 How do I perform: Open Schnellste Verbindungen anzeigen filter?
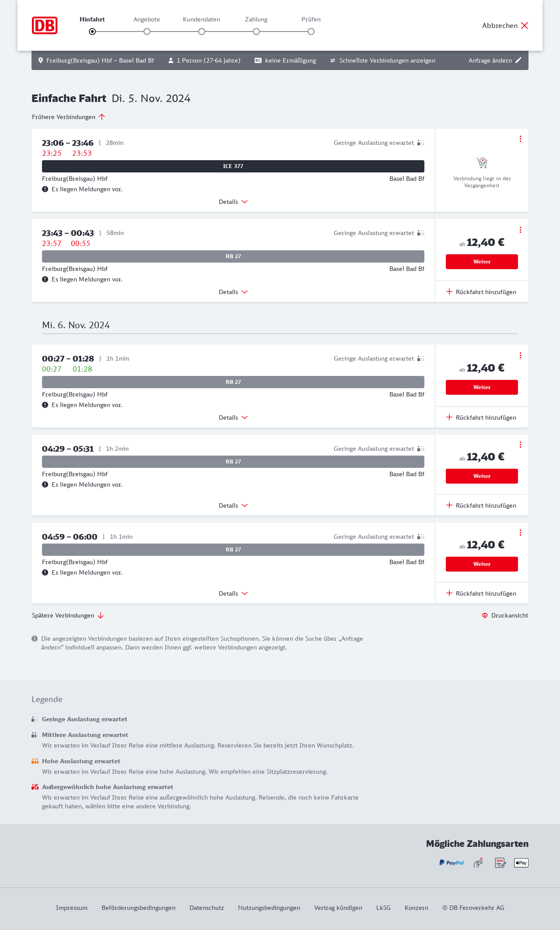382,60
